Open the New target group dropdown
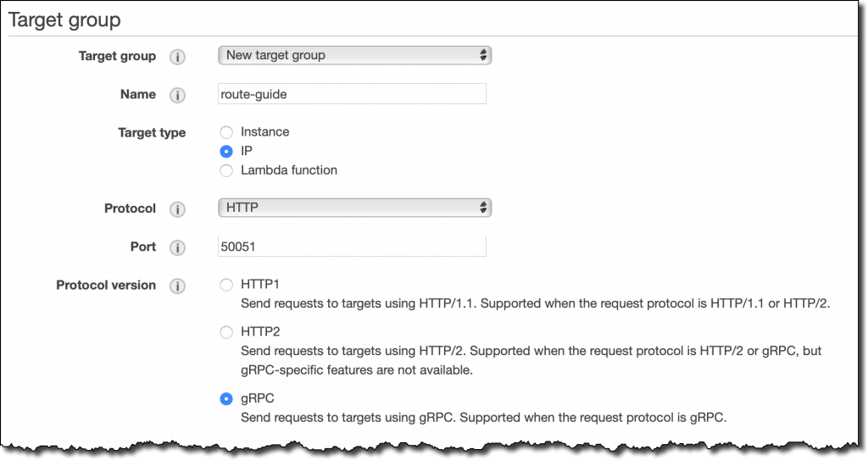Viewport: 868px width, 461px height. [354, 55]
